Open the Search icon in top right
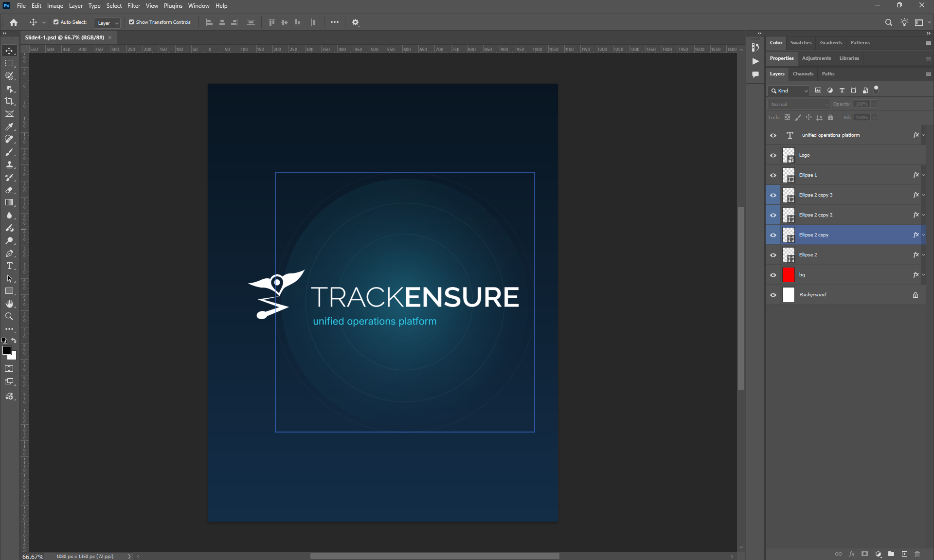The image size is (934, 560). click(x=888, y=22)
